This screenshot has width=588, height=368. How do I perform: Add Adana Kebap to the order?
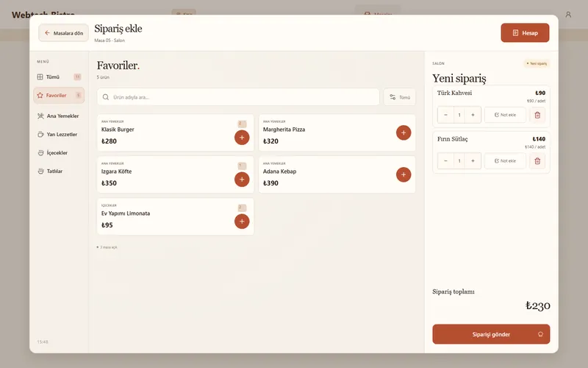coord(404,174)
